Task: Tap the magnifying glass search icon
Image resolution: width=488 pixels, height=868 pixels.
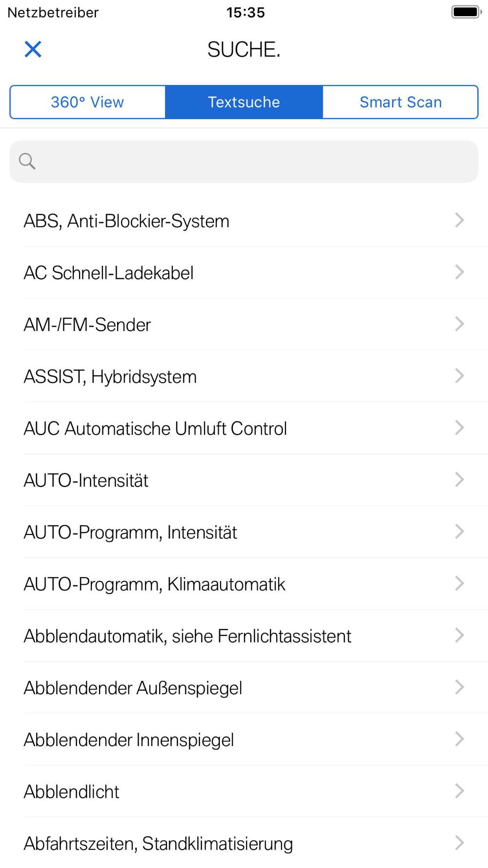Action: pyautogui.click(x=27, y=161)
